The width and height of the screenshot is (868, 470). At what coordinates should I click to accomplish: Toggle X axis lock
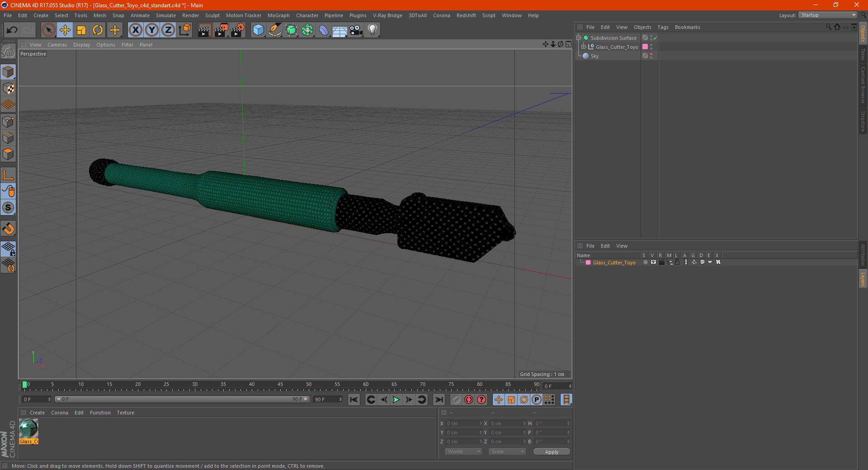coord(135,30)
